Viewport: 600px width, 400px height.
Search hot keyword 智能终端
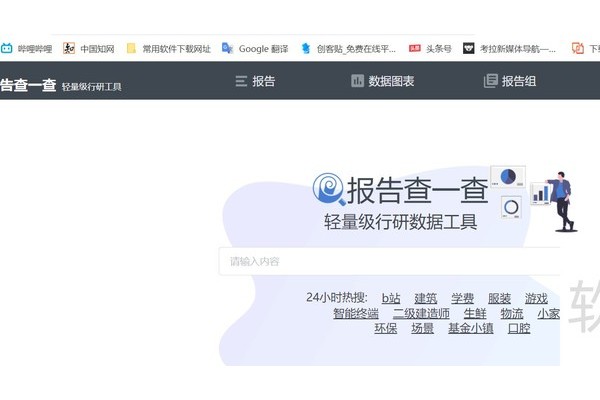[x=356, y=313]
